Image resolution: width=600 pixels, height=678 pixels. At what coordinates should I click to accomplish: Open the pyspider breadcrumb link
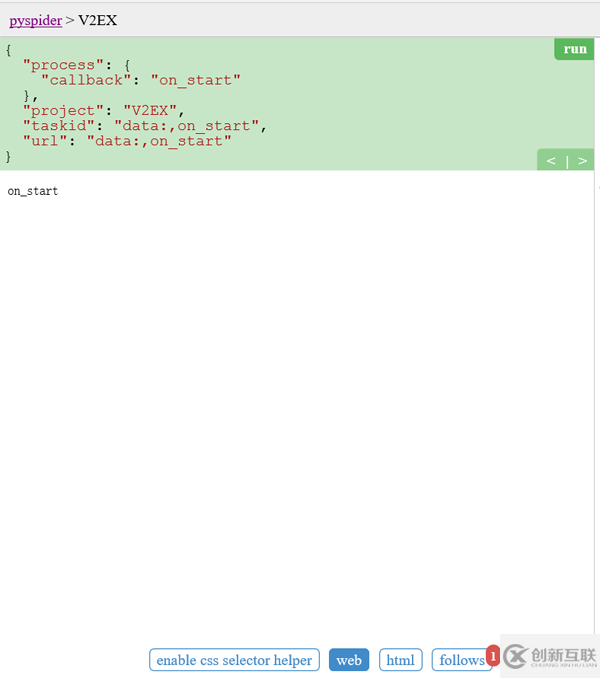(x=36, y=20)
